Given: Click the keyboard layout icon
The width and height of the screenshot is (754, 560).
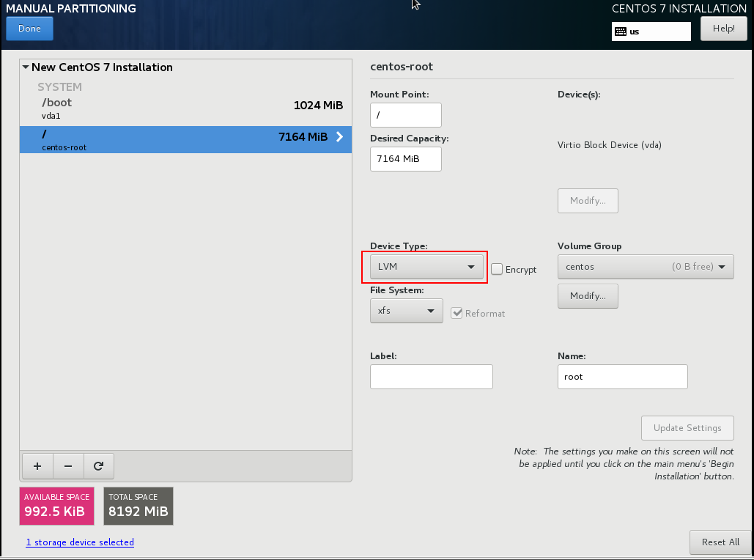Looking at the screenshot, I should click(x=621, y=32).
